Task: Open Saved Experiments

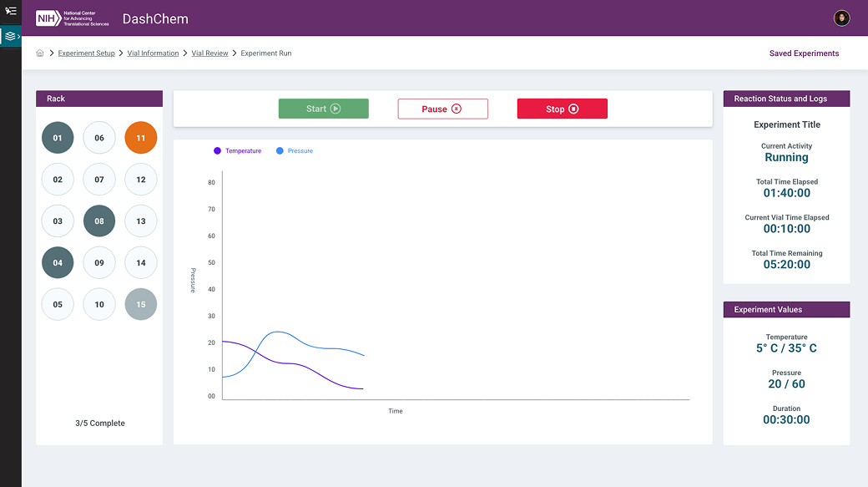Action: coord(804,53)
